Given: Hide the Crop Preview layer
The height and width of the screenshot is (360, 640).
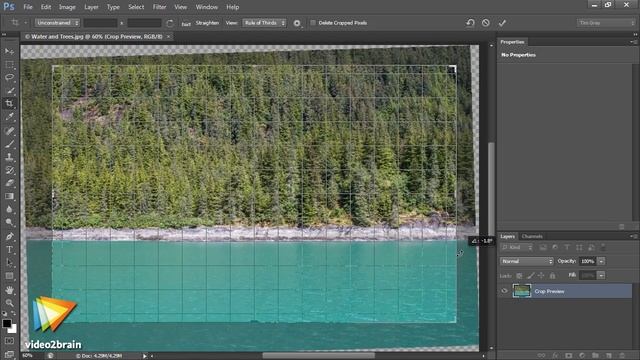Looking at the screenshot, I should coord(504,291).
